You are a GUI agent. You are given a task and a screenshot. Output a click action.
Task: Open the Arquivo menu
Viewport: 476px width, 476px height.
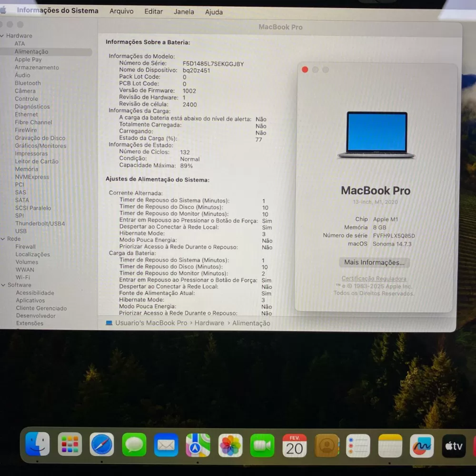[121, 11]
